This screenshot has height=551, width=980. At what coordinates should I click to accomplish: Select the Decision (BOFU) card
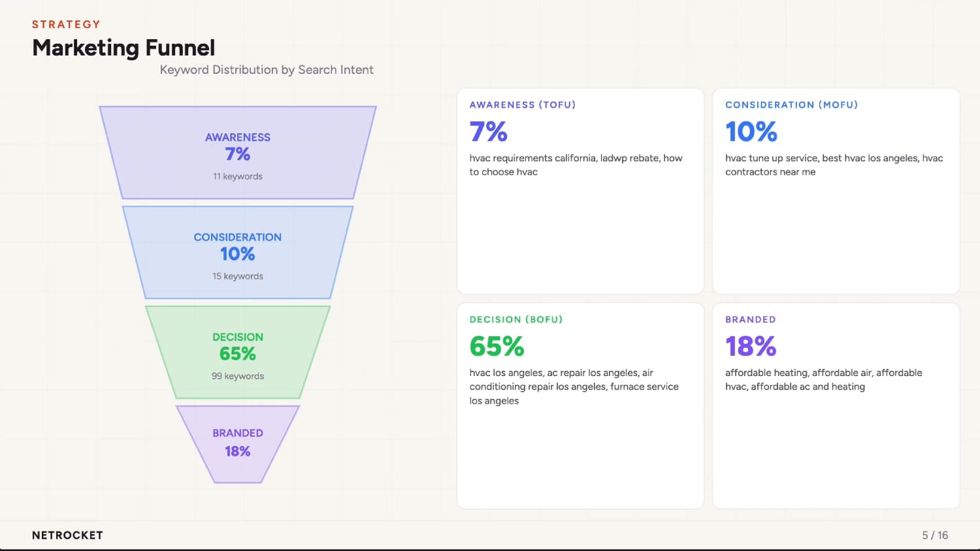click(580, 406)
